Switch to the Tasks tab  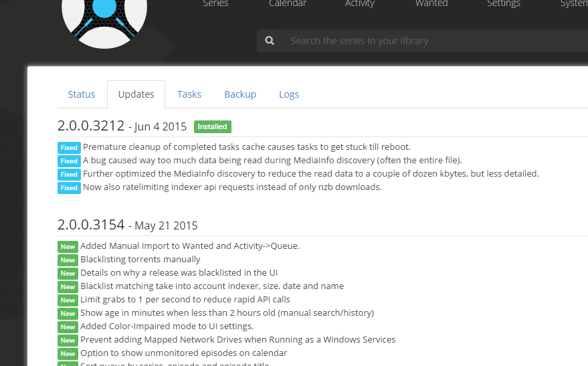point(189,94)
